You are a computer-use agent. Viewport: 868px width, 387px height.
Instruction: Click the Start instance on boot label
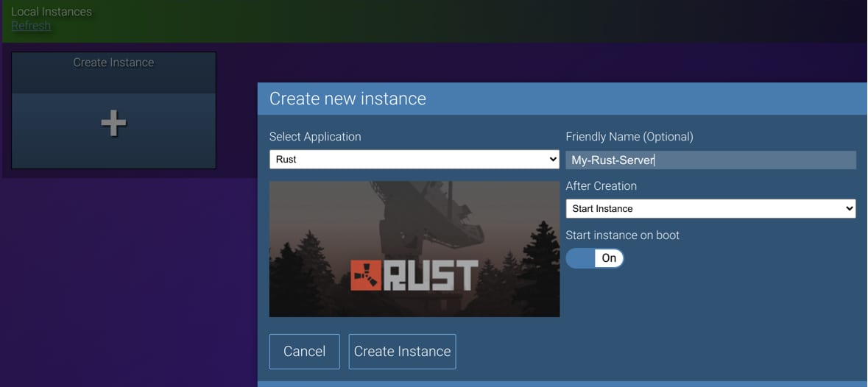[x=622, y=235]
